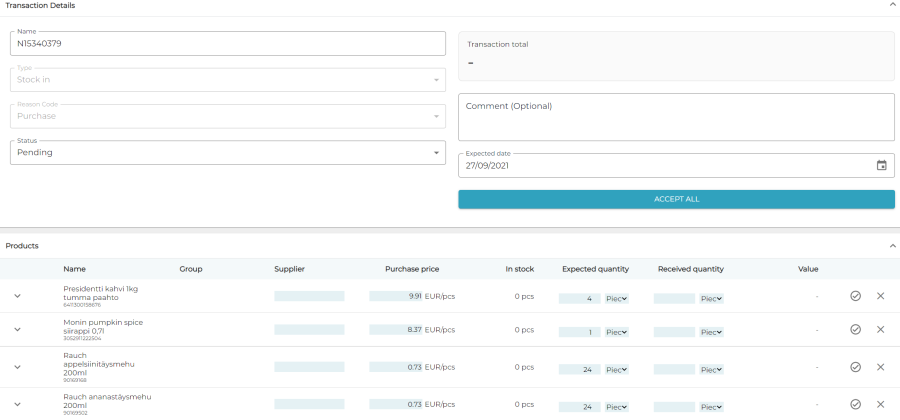Accept the Rauch ananastäysmehu row checkmark
This screenshot has height=420, width=900.
(x=855, y=404)
